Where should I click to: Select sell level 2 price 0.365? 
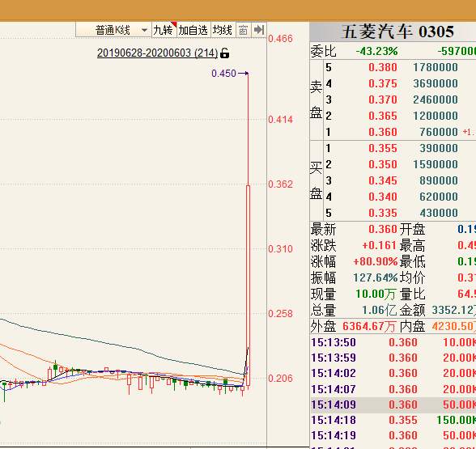pos(382,116)
